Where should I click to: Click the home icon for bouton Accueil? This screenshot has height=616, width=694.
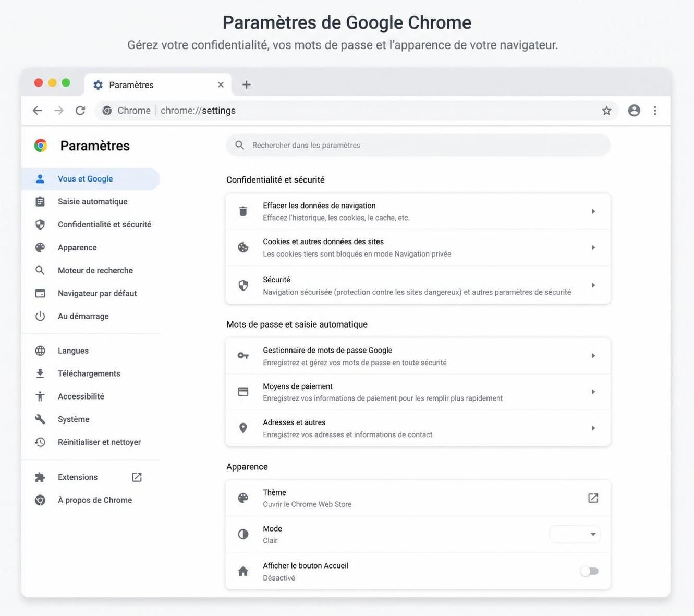click(x=243, y=571)
